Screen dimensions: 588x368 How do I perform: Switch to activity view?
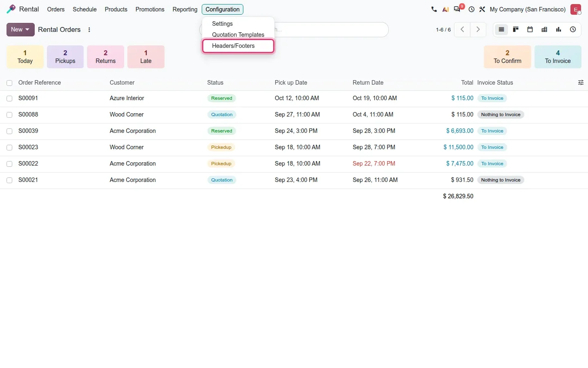point(573,29)
